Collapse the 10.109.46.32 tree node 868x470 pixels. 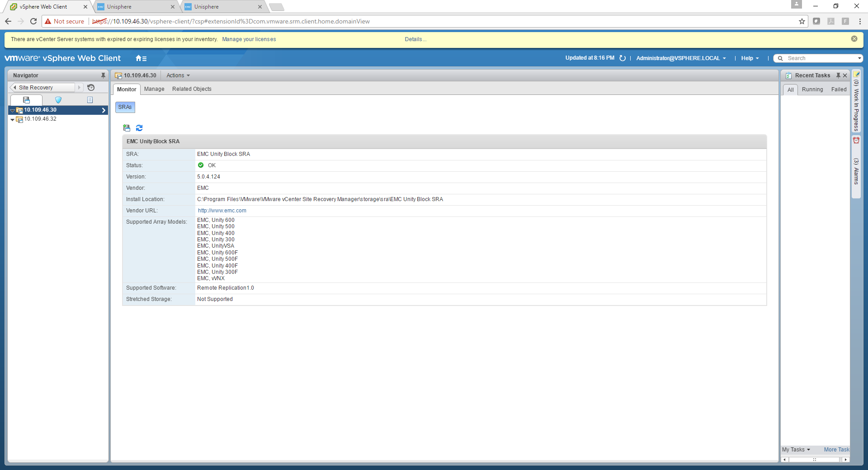(12, 120)
